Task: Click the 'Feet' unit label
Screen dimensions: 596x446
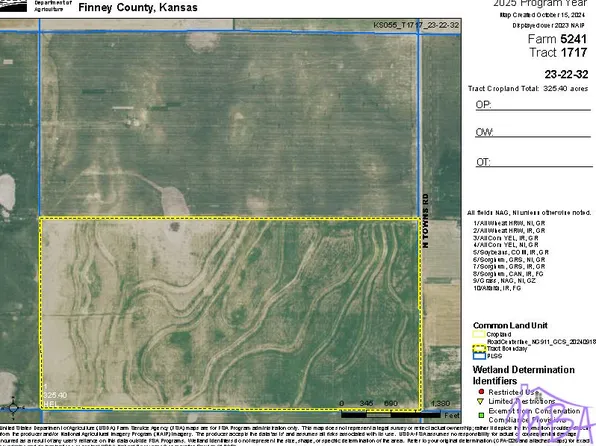Action: [452, 415]
